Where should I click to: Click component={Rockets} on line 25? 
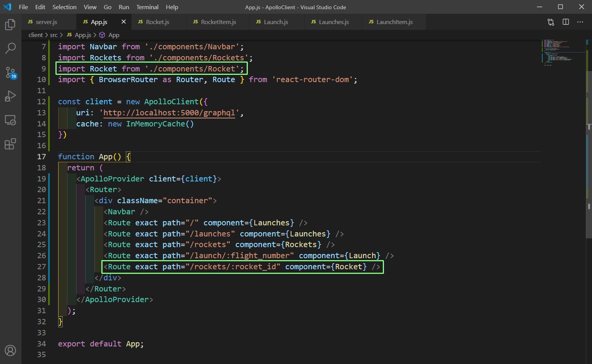click(x=278, y=244)
